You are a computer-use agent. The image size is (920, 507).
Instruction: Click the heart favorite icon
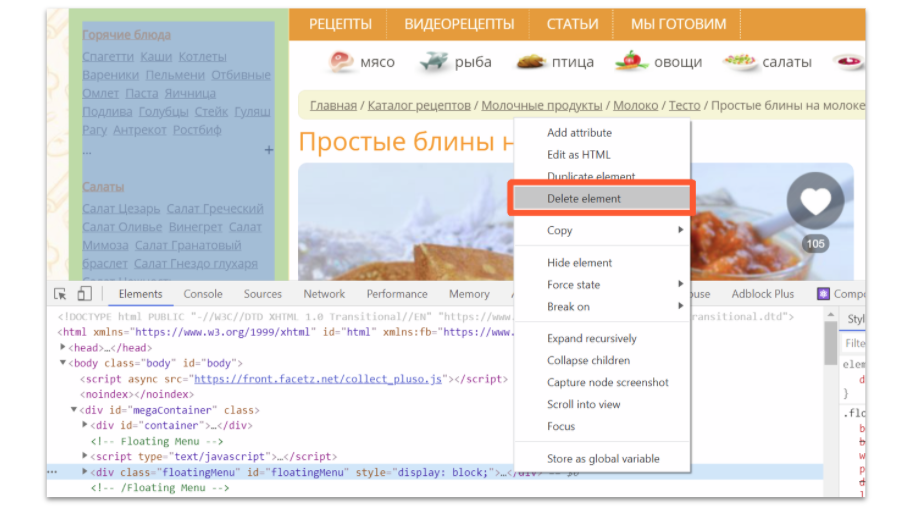click(x=815, y=201)
